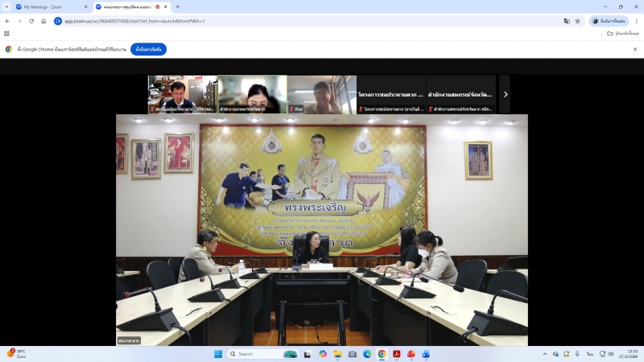Bookmark this page with the star icon
644x362 pixels.
click(577, 21)
